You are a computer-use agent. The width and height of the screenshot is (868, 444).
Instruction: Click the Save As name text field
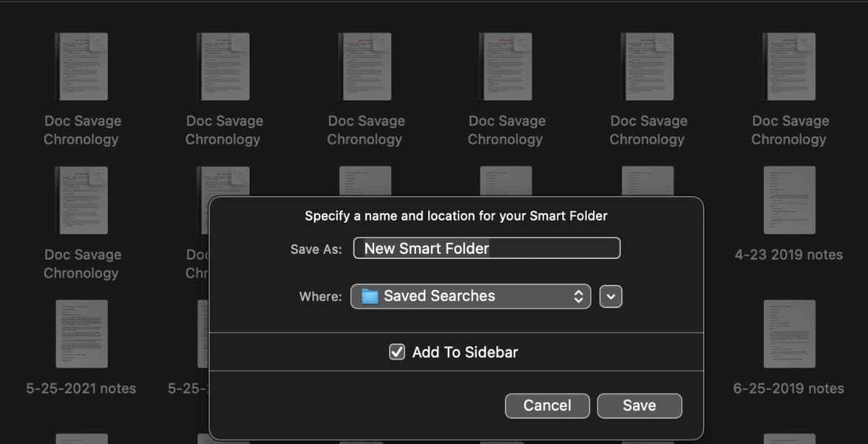pos(486,249)
